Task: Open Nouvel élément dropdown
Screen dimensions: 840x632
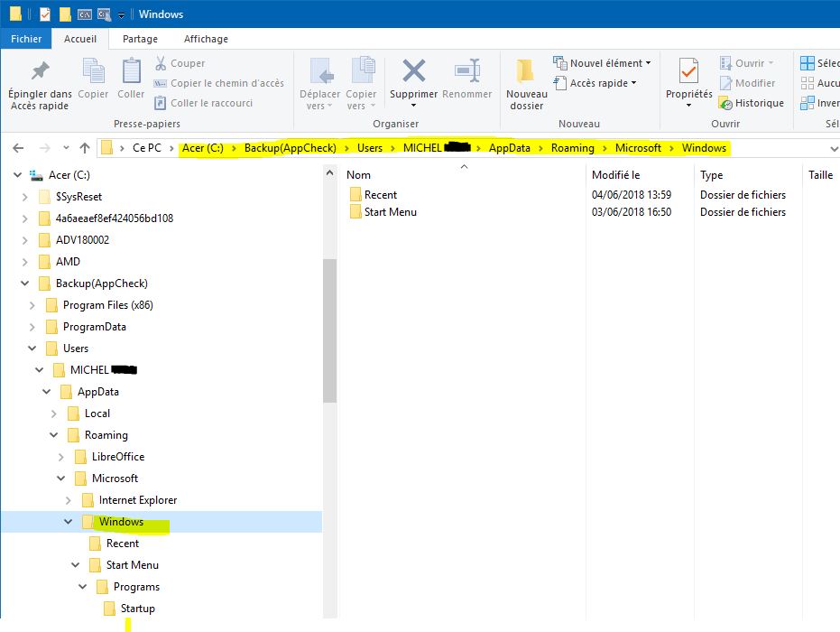Action: [602, 63]
